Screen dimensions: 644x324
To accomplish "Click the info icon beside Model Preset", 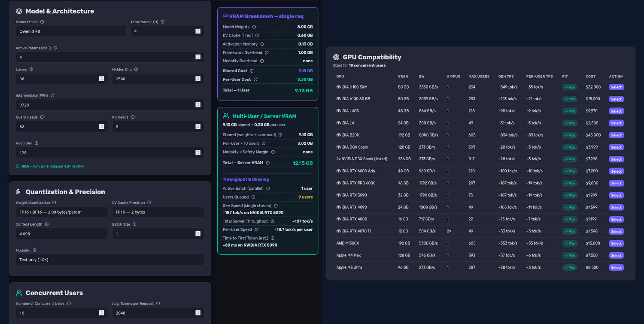I will [x=42, y=22].
